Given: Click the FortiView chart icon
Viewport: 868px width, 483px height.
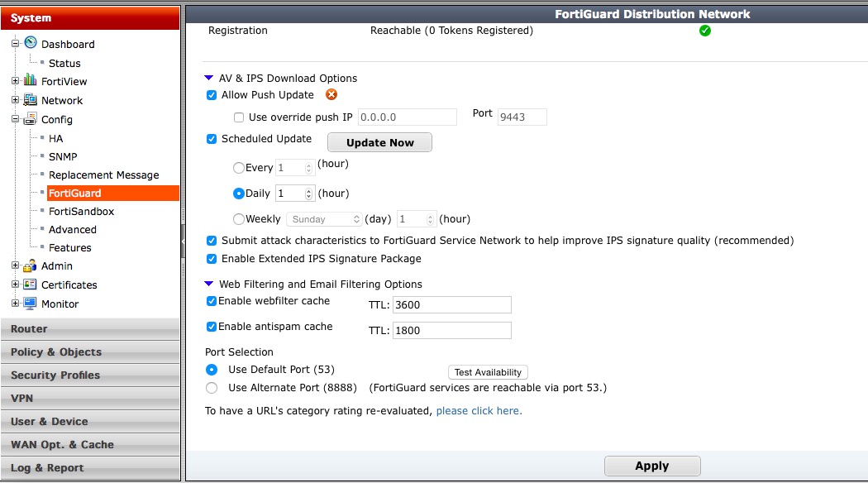Looking at the screenshot, I should [31, 81].
